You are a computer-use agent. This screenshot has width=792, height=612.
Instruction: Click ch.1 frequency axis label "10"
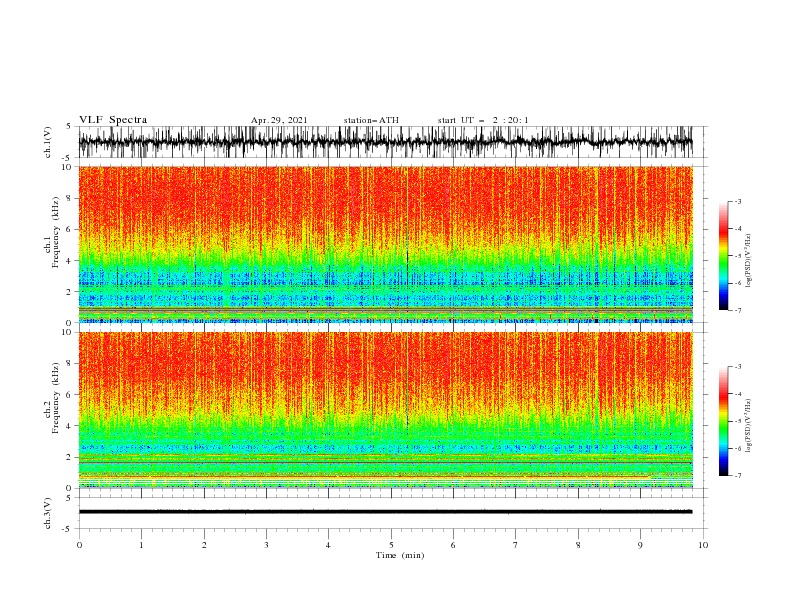tap(67, 167)
